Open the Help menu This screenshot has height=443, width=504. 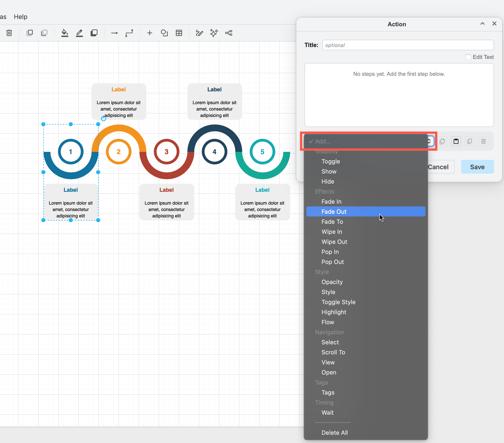[x=21, y=17]
